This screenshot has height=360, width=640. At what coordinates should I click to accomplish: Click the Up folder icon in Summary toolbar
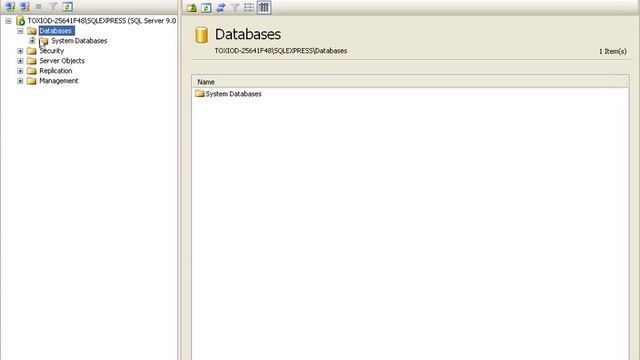(x=191, y=7)
